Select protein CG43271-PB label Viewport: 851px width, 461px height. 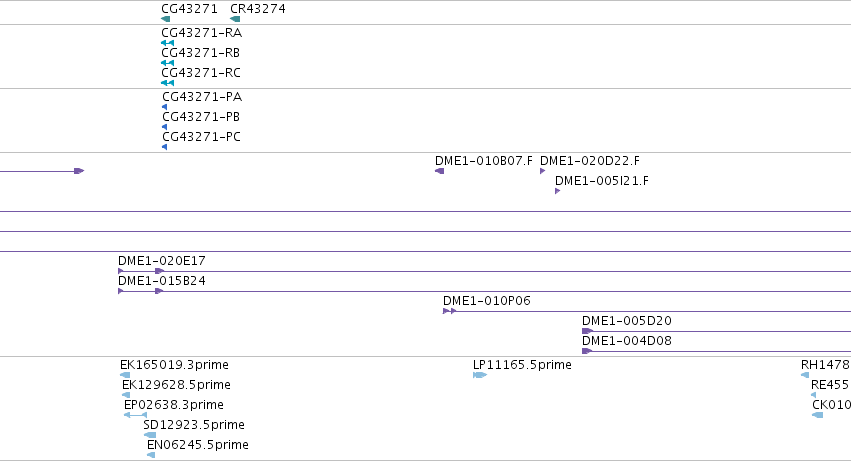click(x=201, y=117)
